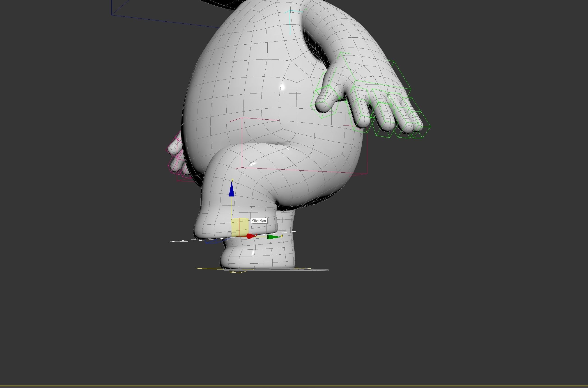Click the green Y-axis arrow of the move gizmo

point(274,237)
